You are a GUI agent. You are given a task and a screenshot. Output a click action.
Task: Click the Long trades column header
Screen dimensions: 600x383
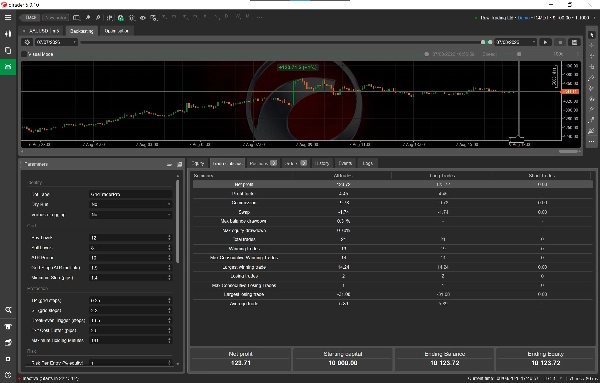pyautogui.click(x=442, y=176)
